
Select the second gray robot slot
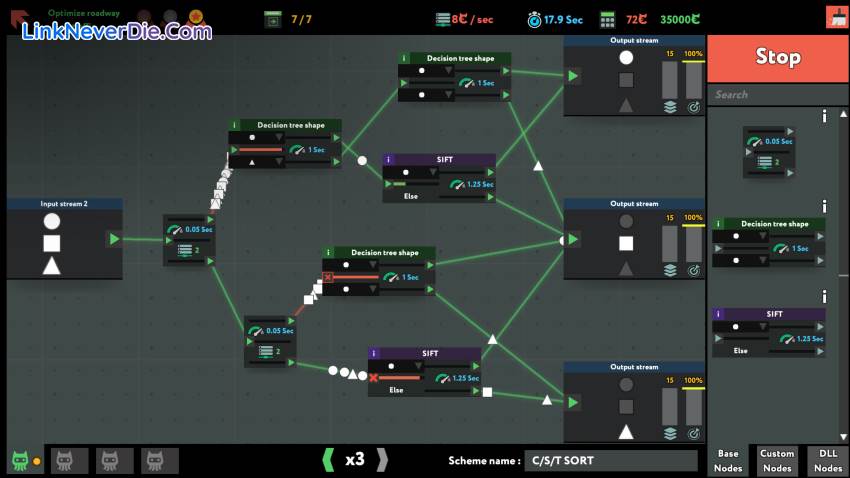(x=114, y=461)
